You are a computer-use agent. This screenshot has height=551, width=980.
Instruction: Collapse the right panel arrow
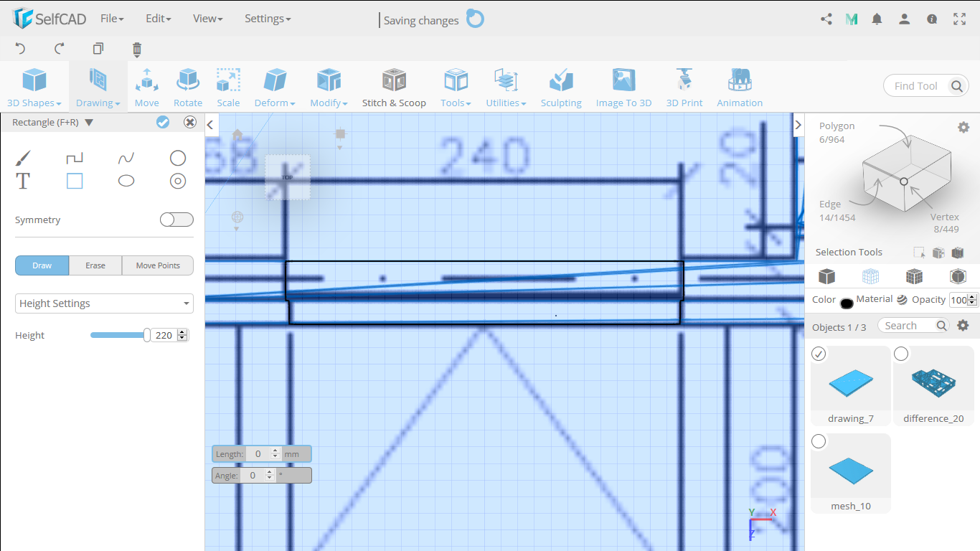pos(798,125)
